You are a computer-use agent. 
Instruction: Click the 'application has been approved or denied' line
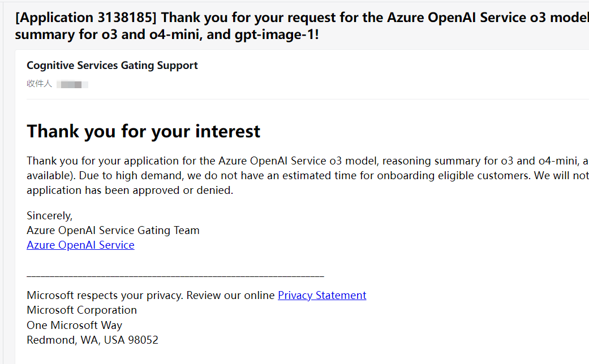pyautogui.click(x=130, y=190)
